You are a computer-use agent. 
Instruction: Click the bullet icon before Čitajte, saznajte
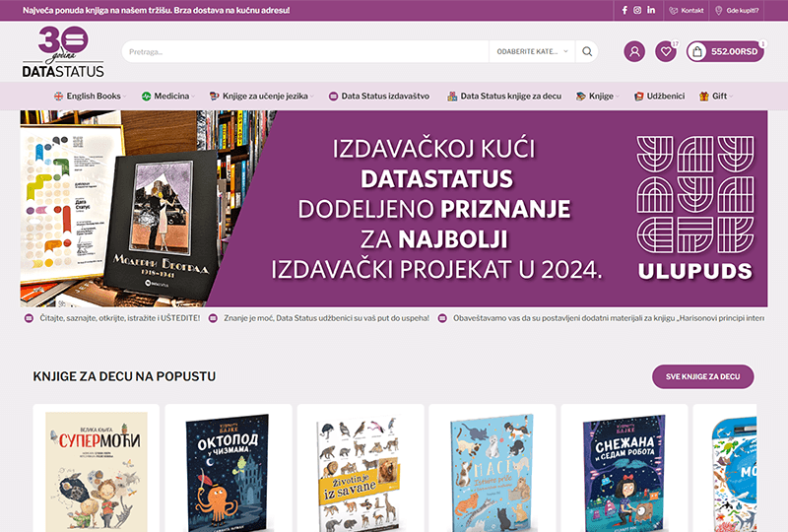30,318
